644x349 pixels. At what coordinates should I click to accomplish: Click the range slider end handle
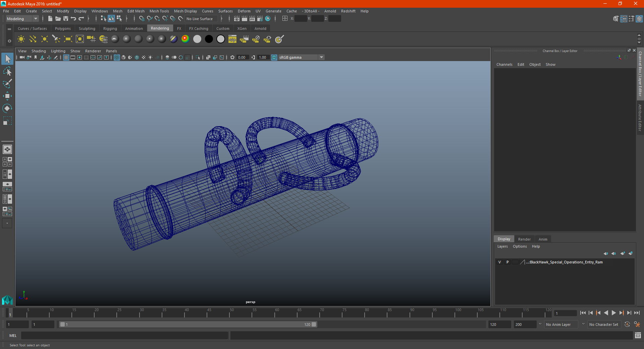coord(314,325)
